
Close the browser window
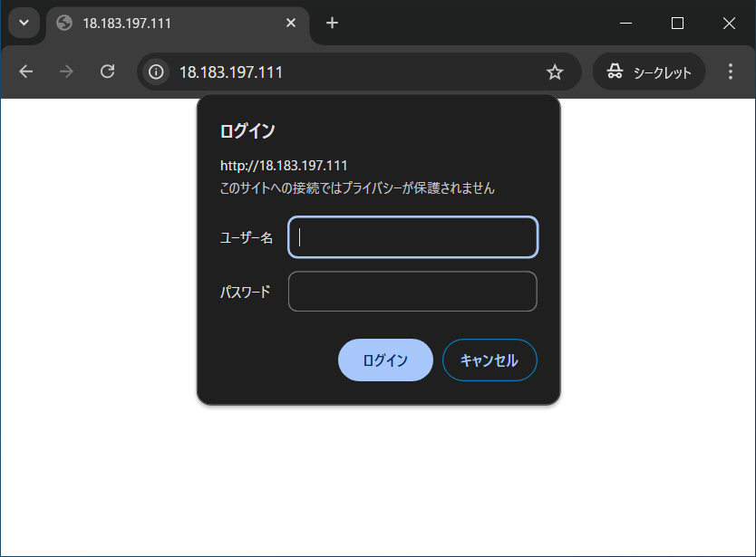pos(729,23)
